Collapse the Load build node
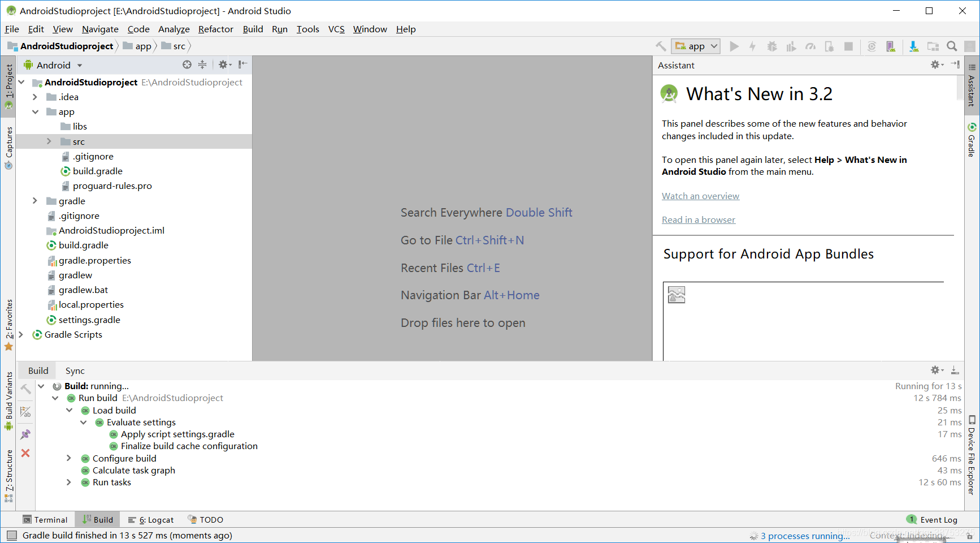980x543 pixels. (x=69, y=410)
